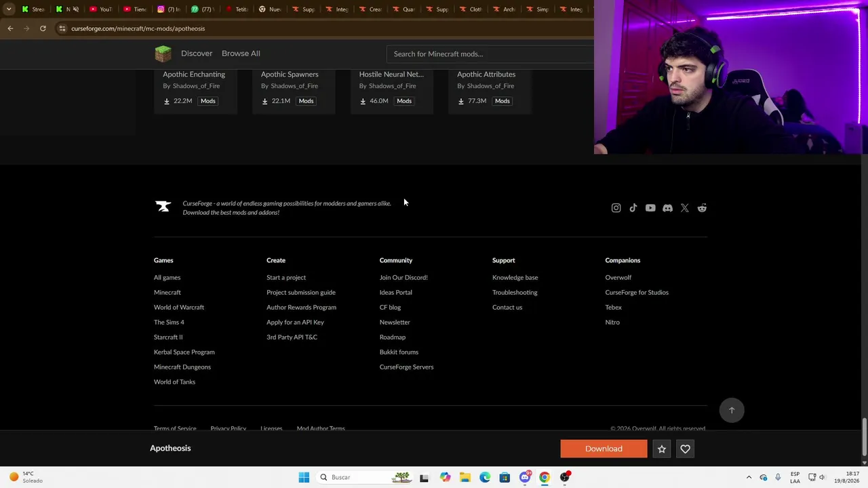Click Apply for an API Key
Image resolution: width=868 pixels, height=488 pixels.
[295, 323]
